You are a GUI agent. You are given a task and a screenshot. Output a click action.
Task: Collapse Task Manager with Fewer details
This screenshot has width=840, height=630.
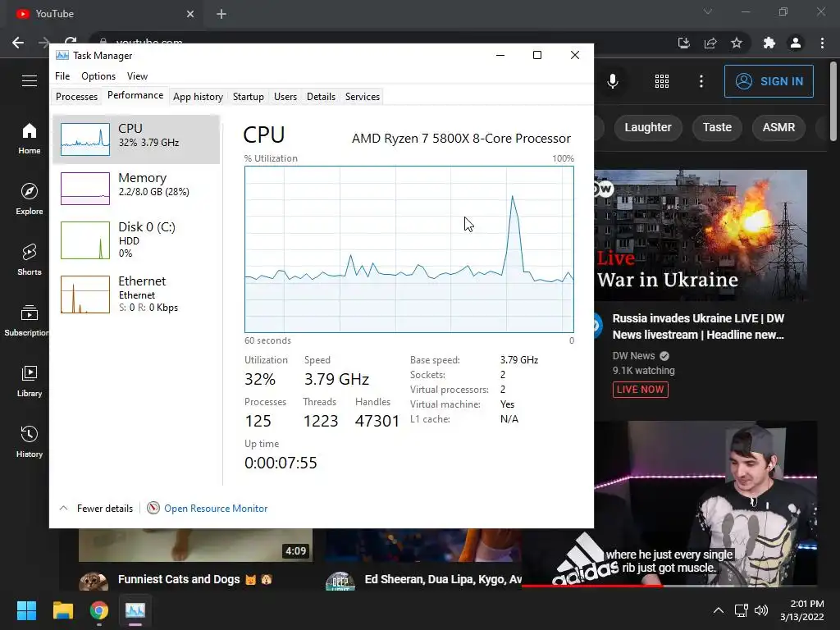click(97, 509)
